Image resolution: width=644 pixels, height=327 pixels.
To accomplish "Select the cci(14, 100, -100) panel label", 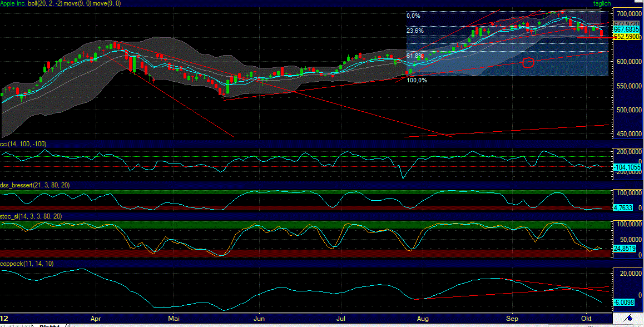I will click(x=23, y=144).
